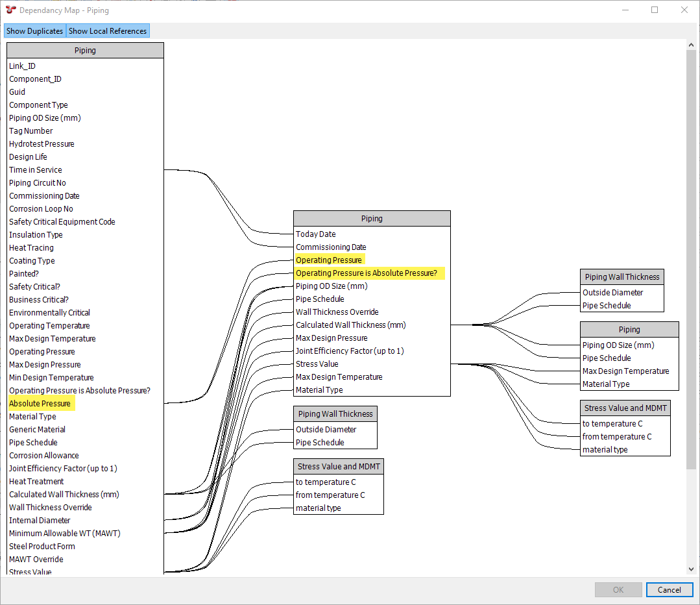This screenshot has height=605, width=700.
Task: Select 'to temperature C' in the right Stress Value box
Action: coord(612,424)
